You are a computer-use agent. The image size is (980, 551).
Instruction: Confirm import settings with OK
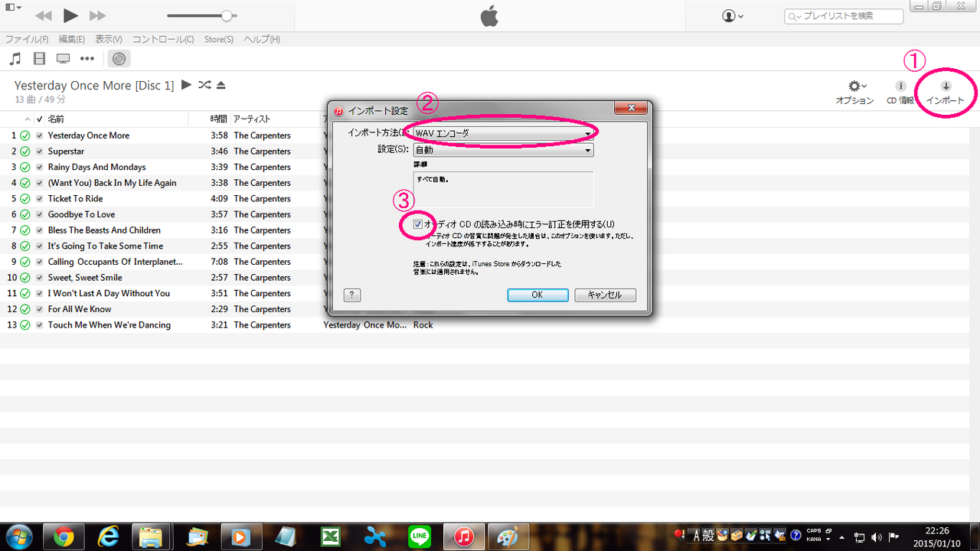pyautogui.click(x=537, y=295)
